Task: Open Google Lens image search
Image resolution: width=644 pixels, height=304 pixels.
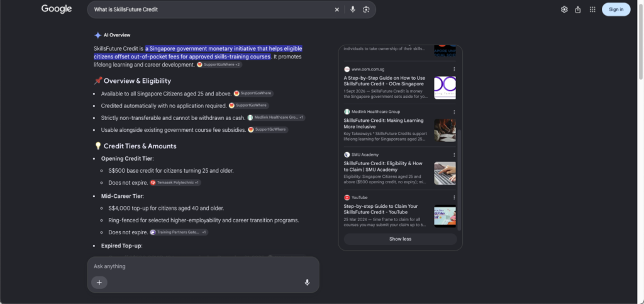Action: [x=367, y=9]
